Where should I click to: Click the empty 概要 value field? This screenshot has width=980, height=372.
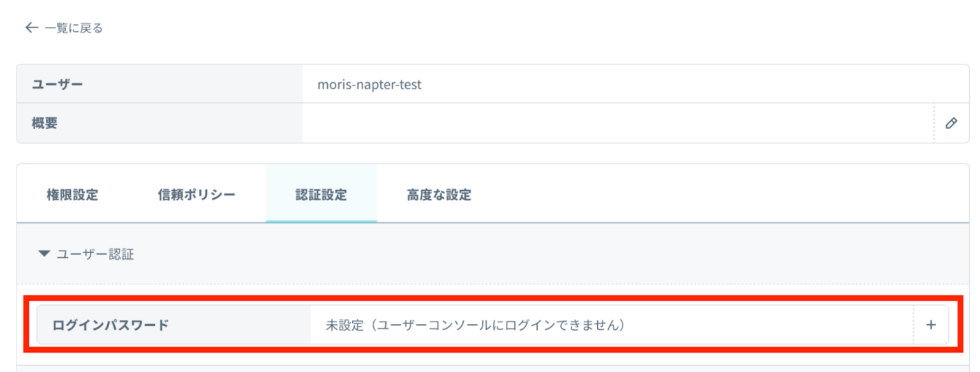coord(612,123)
